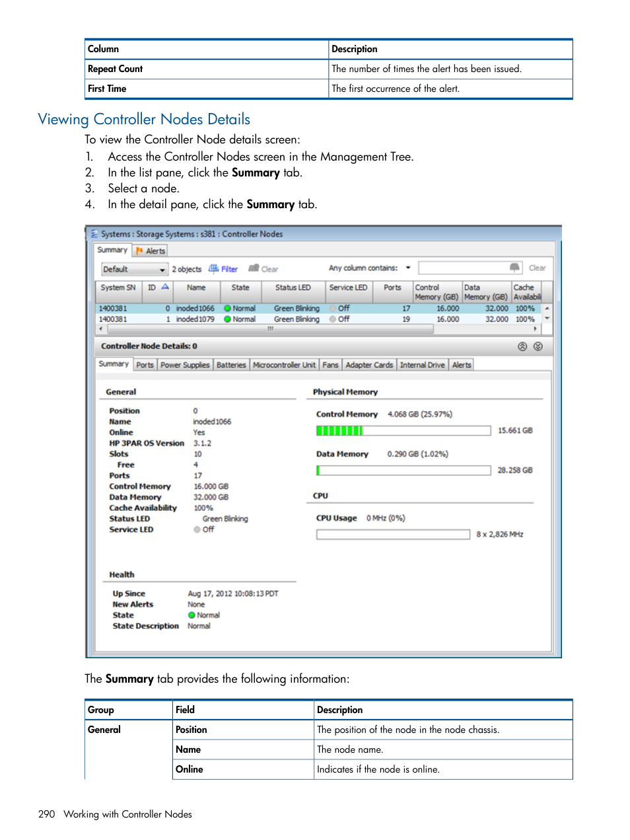Click the Clear button next to Filter
Image resolution: width=630 pixels, height=840 pixels.
[263, 269]
